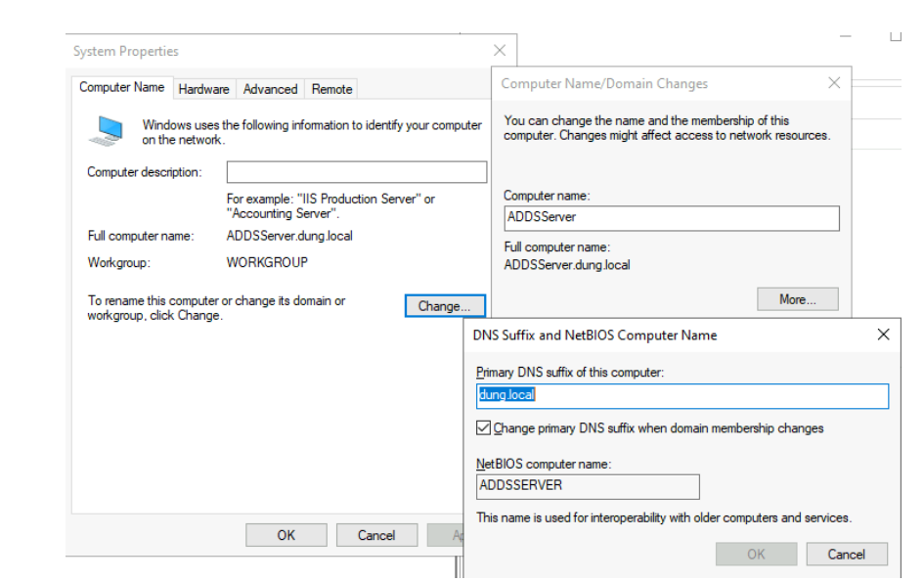Cancel the System Properties dialog
924x582 pixels.
click(x=376, y=534)
